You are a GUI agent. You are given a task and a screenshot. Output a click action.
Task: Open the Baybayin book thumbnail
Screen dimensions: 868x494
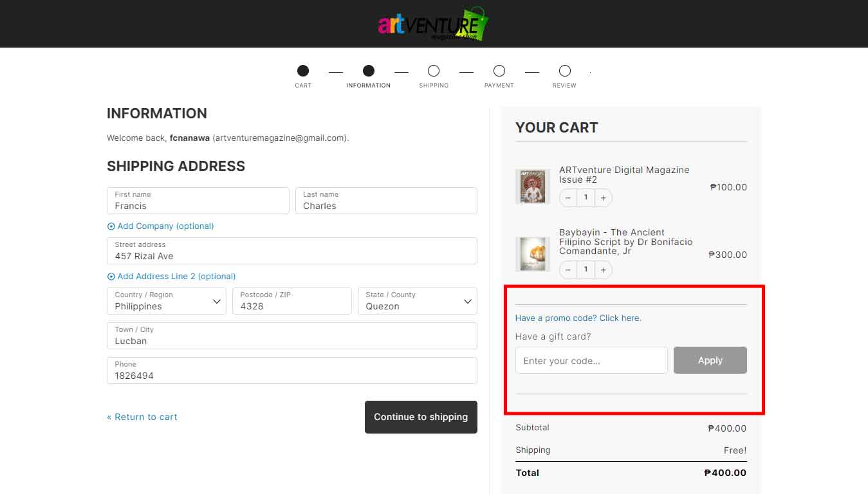[533, 254]
